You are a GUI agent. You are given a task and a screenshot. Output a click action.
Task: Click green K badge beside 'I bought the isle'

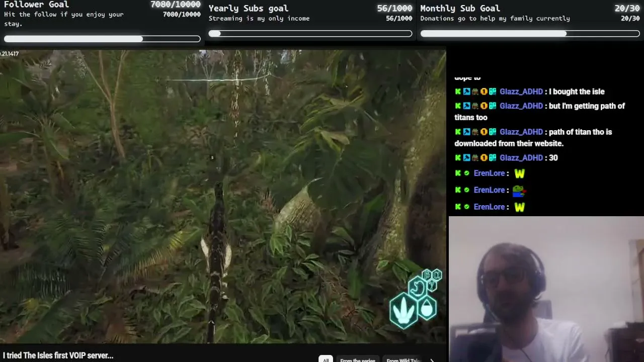pyautogui.click(x=458, y=92)
